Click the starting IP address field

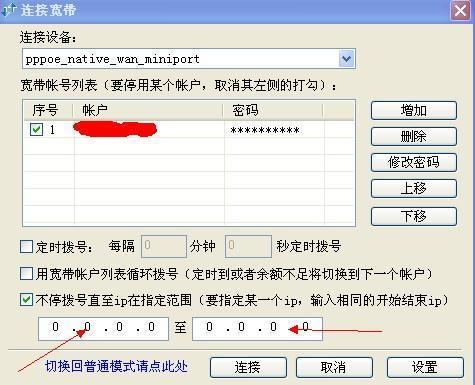103,329
